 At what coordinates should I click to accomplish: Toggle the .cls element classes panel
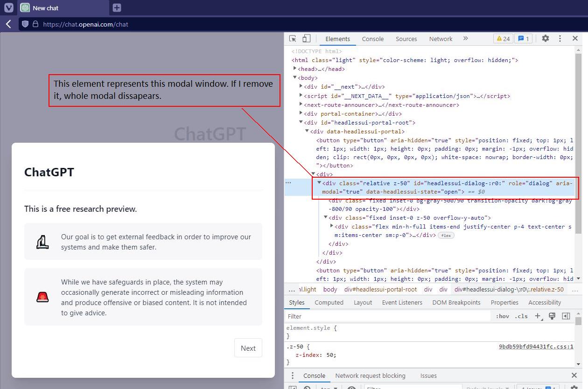pos(521,316)
